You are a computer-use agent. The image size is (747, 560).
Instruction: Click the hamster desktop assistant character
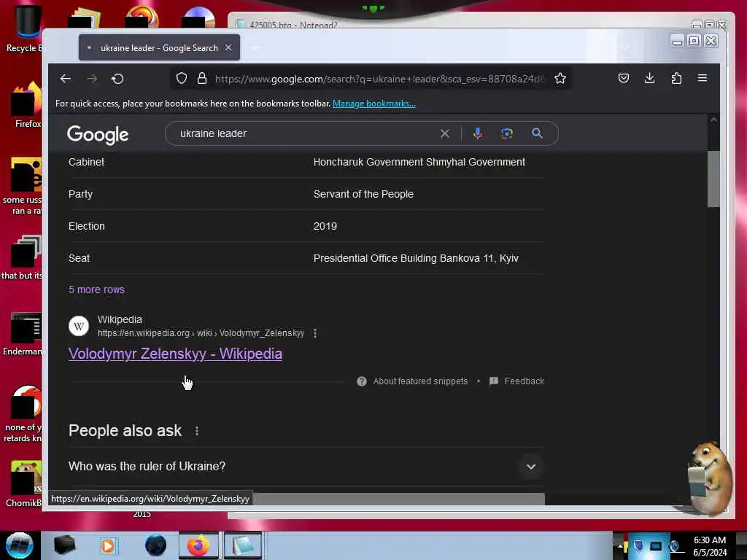(x=710, y=477)
